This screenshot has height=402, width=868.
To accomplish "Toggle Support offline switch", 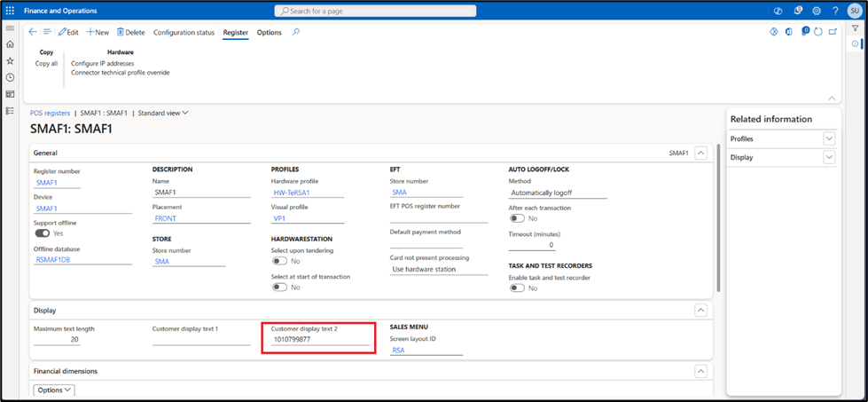I will (42, 233).
